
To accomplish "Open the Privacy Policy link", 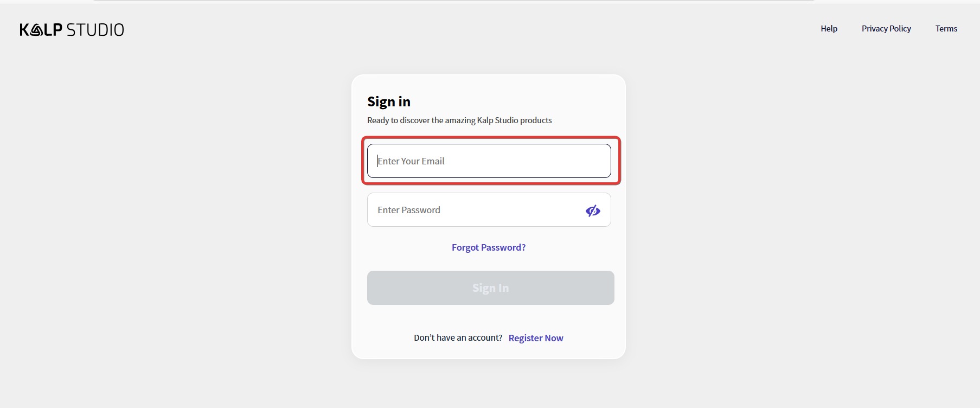I will [886, 29].
